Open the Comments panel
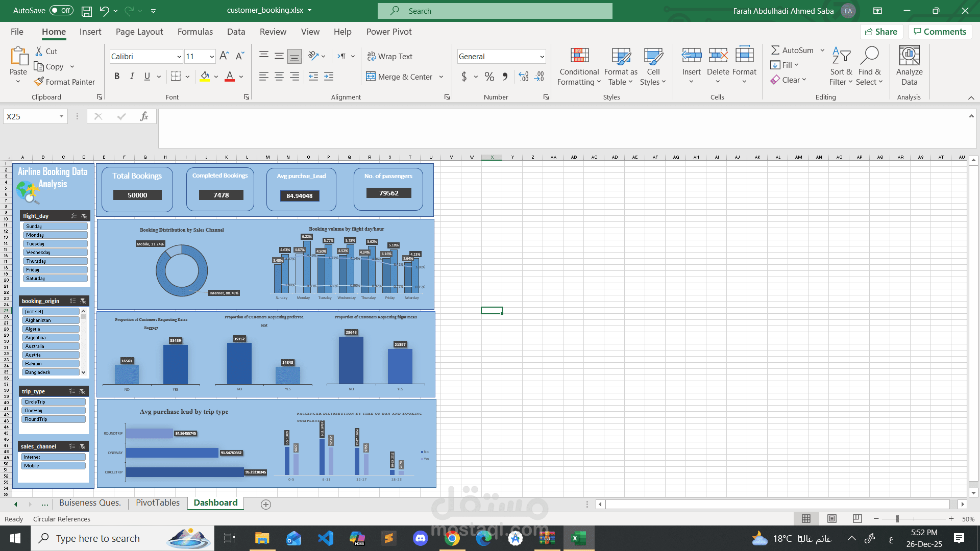Viewport: 980px width, 551px height. [940, 32]
